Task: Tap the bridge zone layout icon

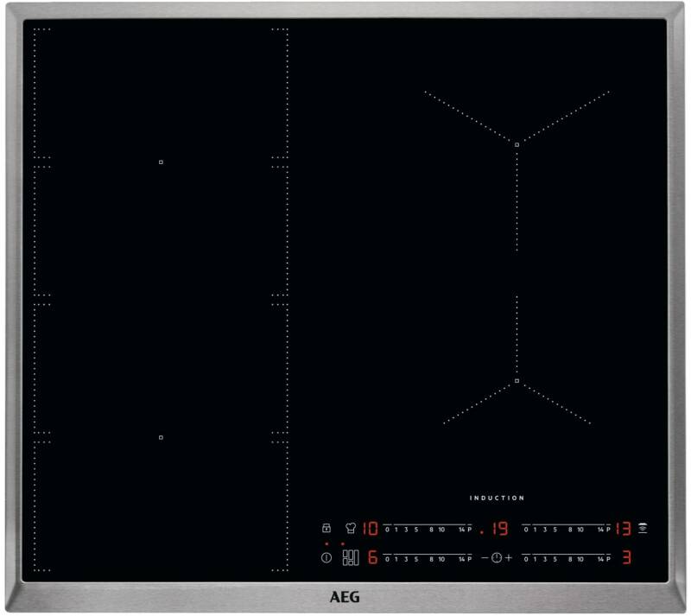Action: [x=351, y=558]
